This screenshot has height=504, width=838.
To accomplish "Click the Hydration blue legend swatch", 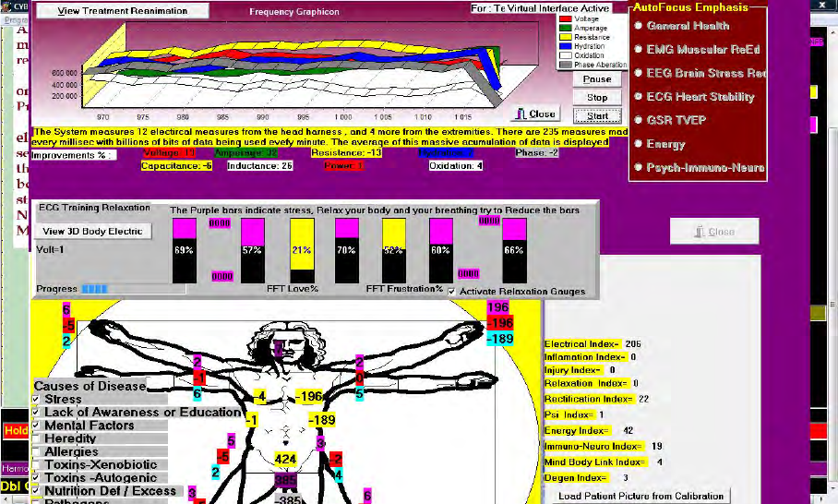I will (566, 46).
